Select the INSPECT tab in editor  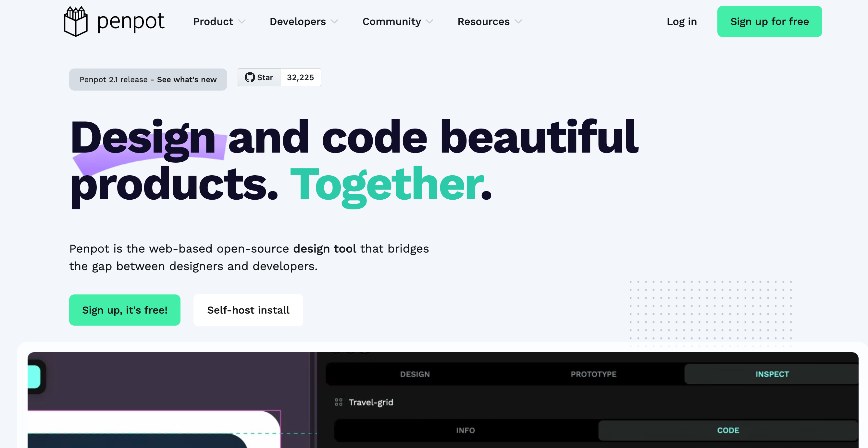tap(772, 374)
